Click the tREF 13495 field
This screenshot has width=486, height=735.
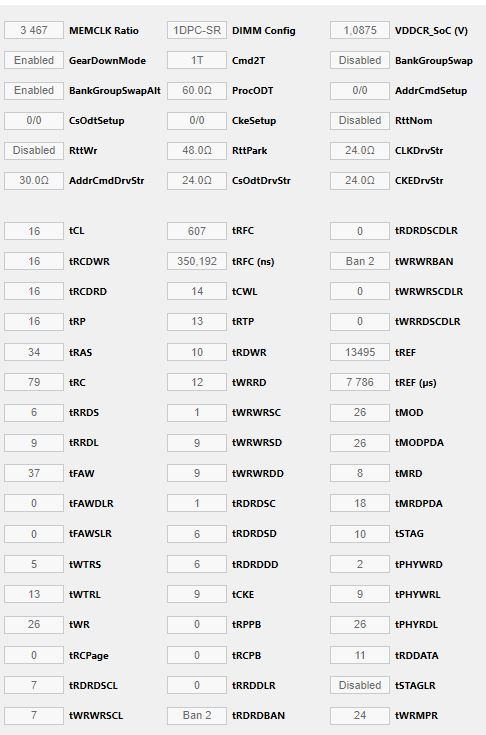(x=360, y=352)
